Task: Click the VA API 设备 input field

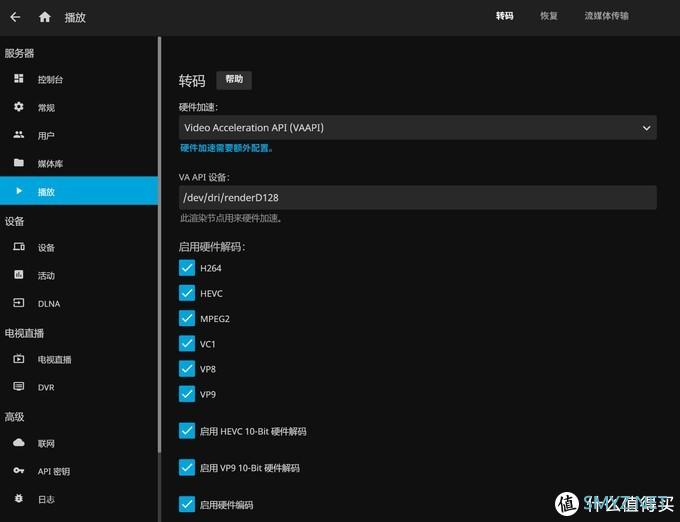Action: click(418, 198)
